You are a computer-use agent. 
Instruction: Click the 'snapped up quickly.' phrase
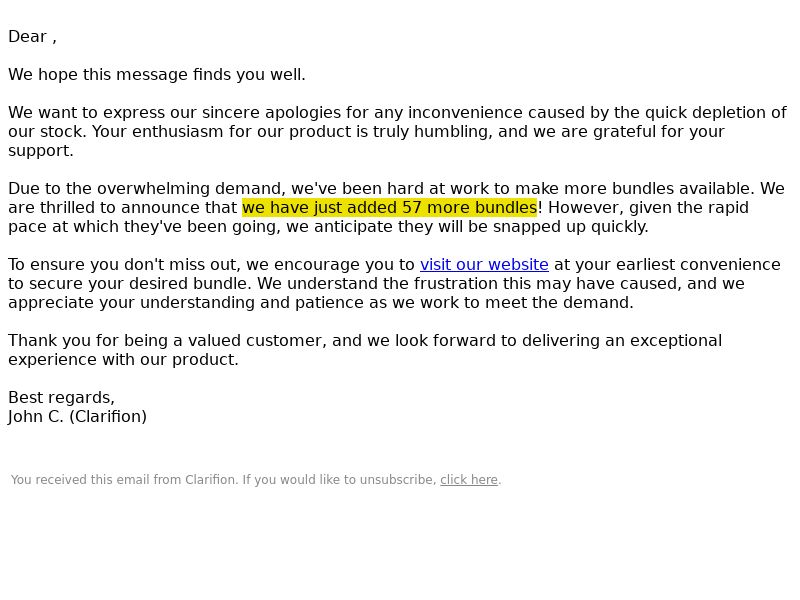570,227
